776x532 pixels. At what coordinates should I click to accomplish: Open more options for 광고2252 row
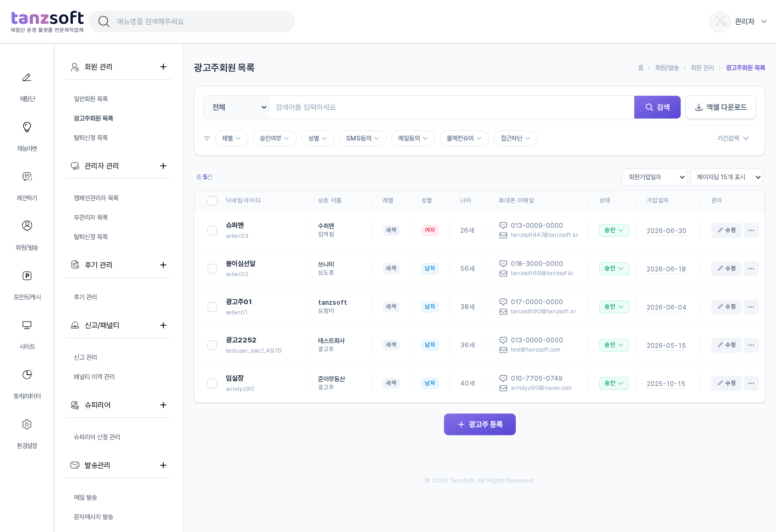[x=751, y=345]
